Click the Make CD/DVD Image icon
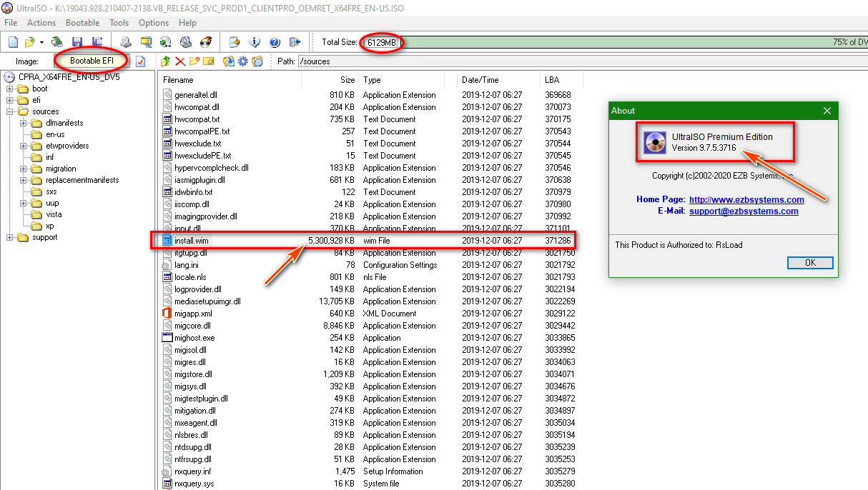The width and height of the screenshot is (868, 490). point(126,42)
